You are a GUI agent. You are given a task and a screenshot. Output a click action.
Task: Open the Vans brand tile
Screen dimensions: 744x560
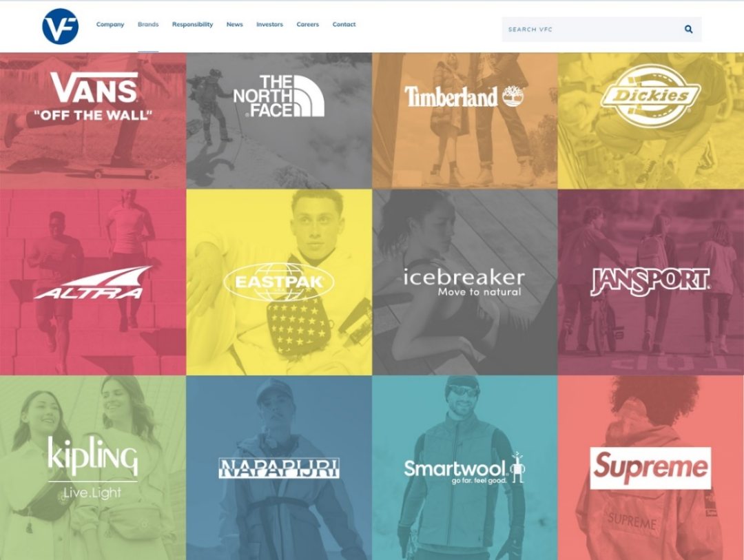point(93,121)
